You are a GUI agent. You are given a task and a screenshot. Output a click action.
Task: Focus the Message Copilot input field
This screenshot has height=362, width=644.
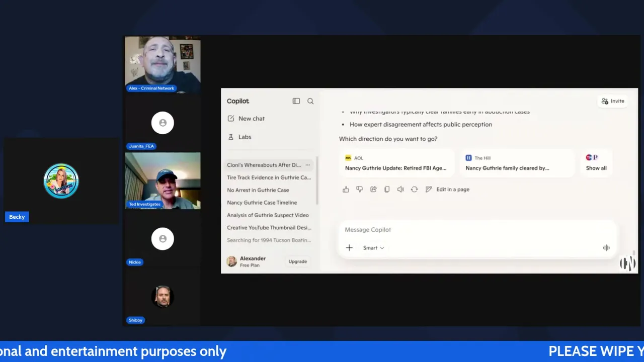[476, 230]
